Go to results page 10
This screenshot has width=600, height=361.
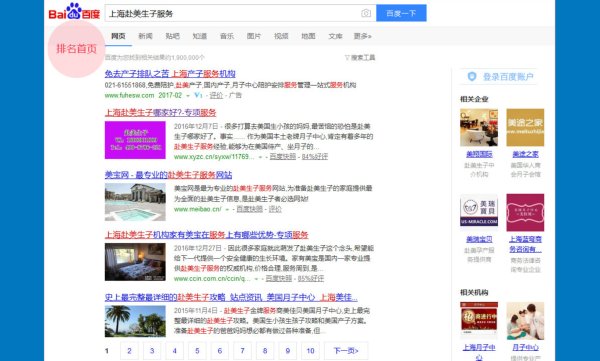310,351
